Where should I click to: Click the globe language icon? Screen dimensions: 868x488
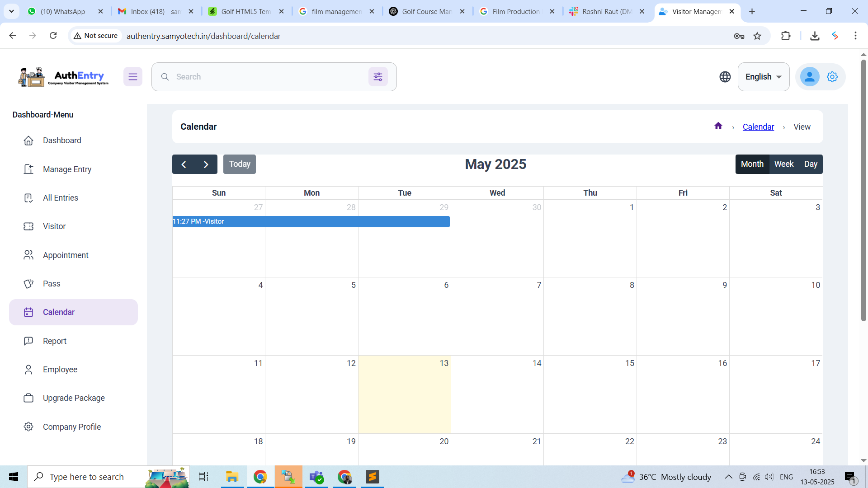coord(725,77)
